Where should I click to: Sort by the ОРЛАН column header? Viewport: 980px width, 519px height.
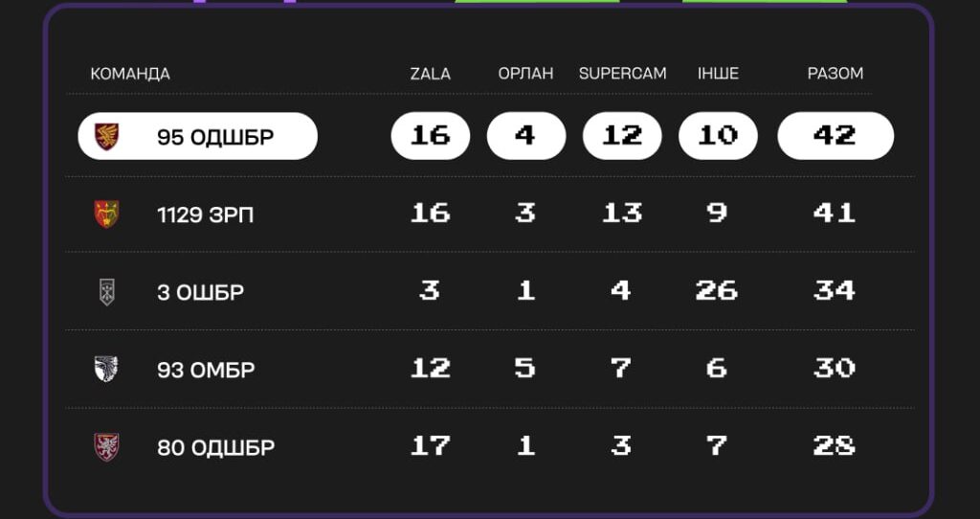[525, 74]
